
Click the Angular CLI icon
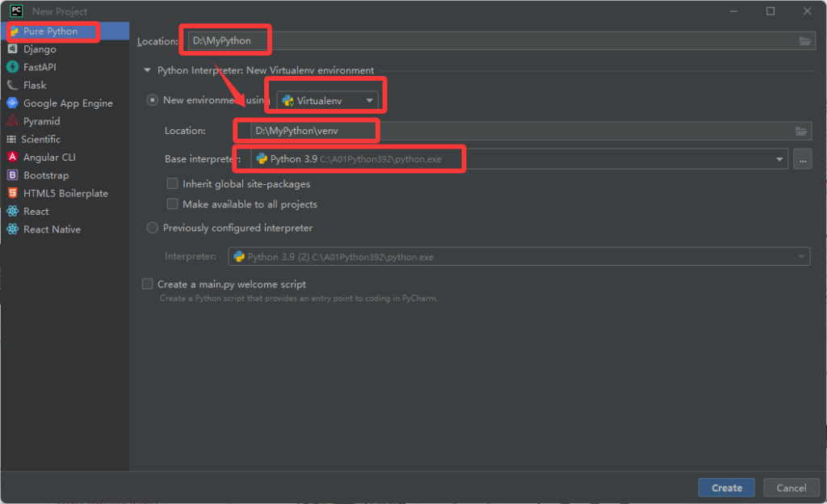[13, 157]
